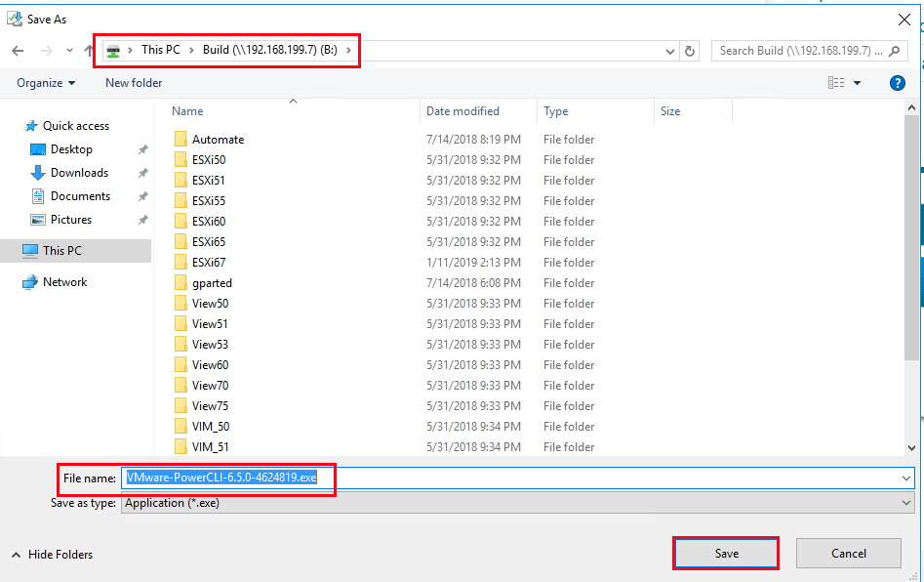Close the Save As dialog

(904, 20)
